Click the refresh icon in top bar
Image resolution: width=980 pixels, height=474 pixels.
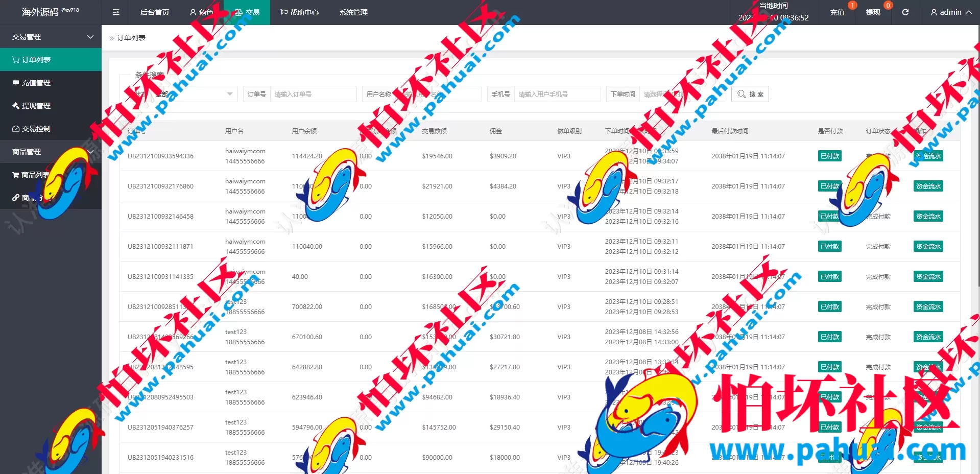pos(905,12)
